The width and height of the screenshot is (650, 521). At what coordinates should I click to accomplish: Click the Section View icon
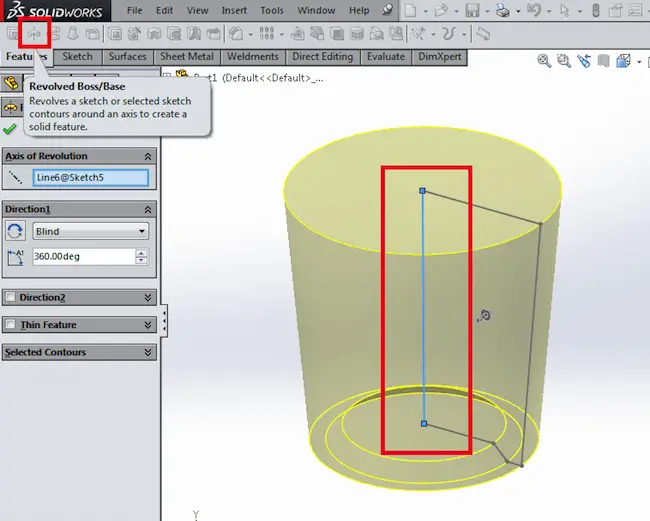(604, 61)
